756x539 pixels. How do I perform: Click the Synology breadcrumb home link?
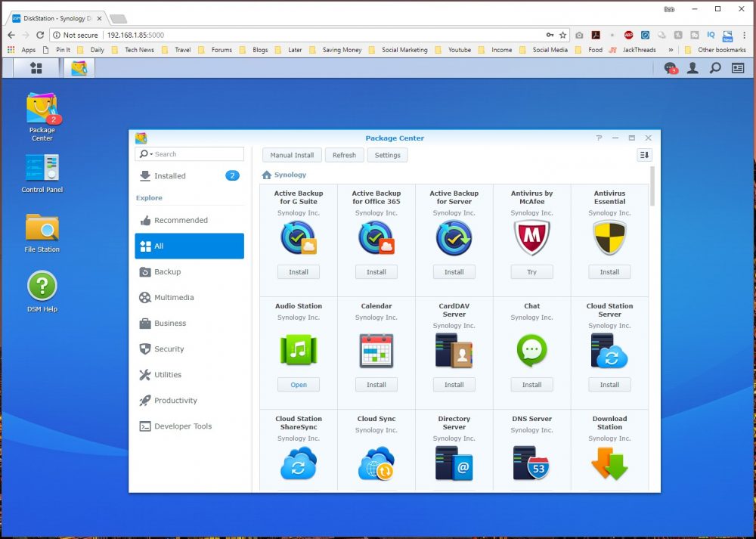click(284, 175)
